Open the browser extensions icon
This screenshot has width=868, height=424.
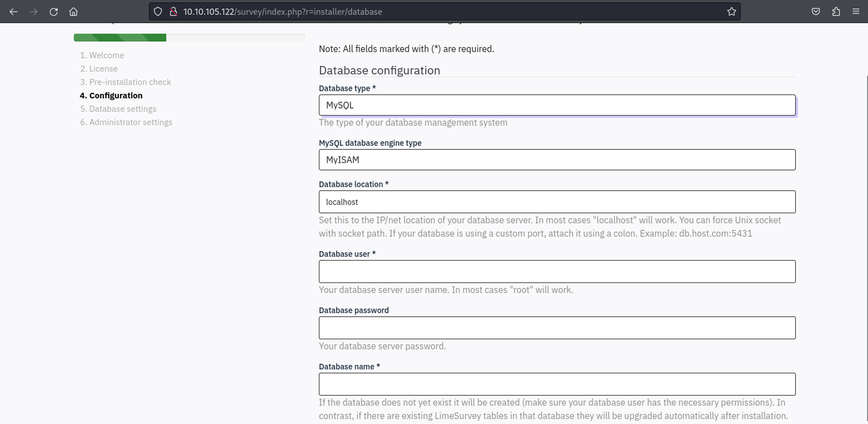[836, 12]
